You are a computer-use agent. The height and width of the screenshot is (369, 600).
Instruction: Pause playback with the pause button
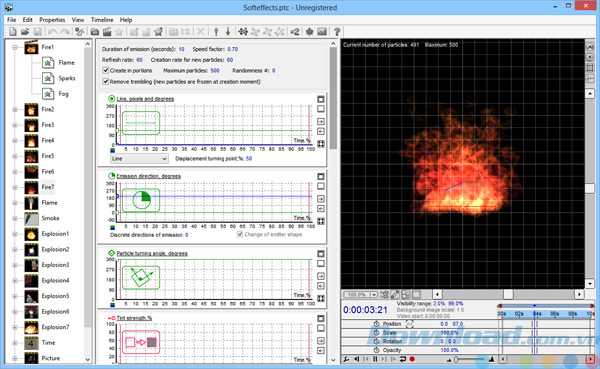point(375,359)
